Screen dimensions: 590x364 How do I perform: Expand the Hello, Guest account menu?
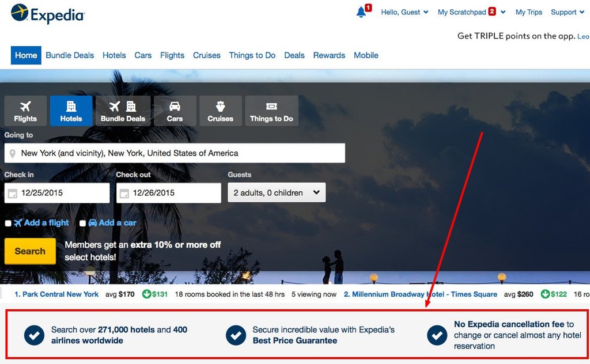404,12
